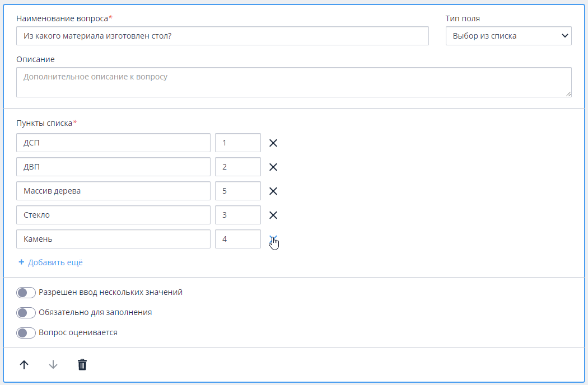Click the Пункты списка label
This screenshot has width=588, height=385.
[x=44, y=123]
